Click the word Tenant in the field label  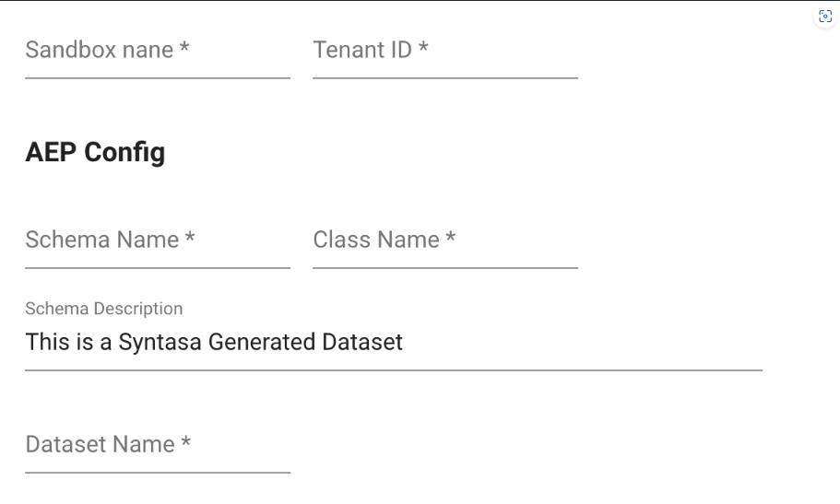pyautogui.click(x=346, y=51)
